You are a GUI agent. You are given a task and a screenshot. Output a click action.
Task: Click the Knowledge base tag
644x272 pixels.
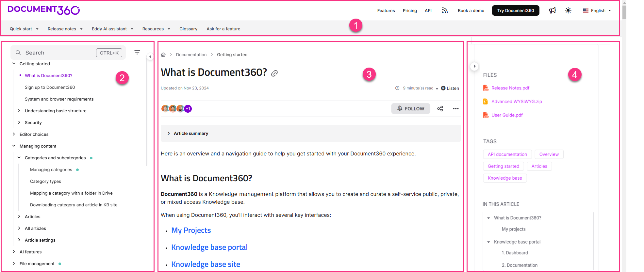tap(505, 178)
